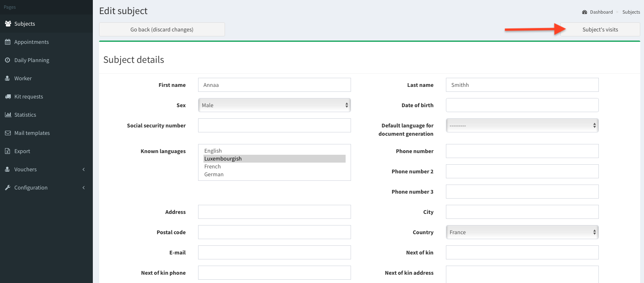
Task: Select German in Known languages list
Action: [214, 174]
